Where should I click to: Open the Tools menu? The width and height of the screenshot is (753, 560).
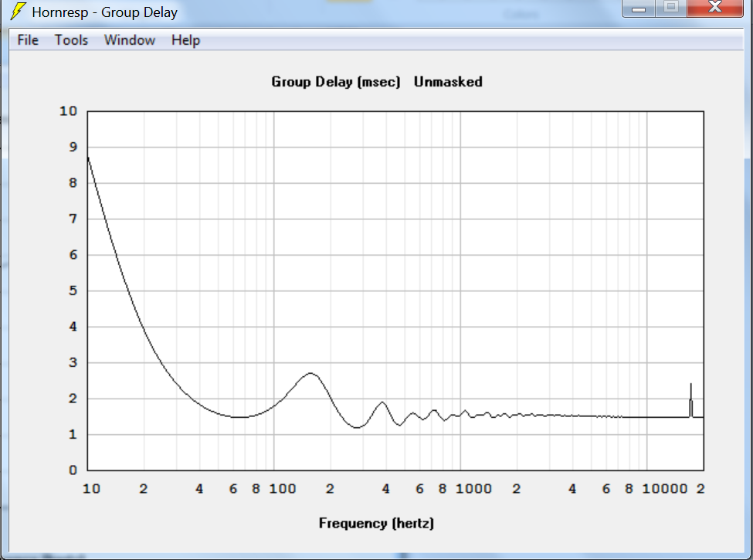(x=71, y=40)
